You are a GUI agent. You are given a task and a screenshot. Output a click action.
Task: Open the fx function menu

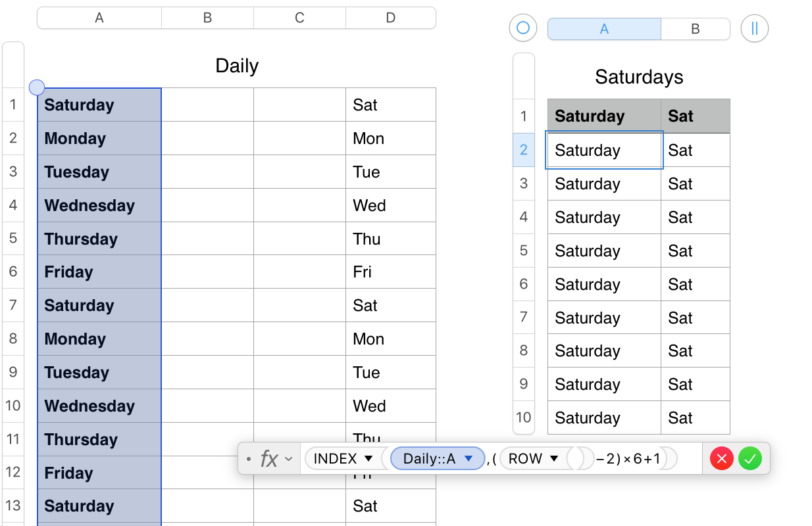274,459
